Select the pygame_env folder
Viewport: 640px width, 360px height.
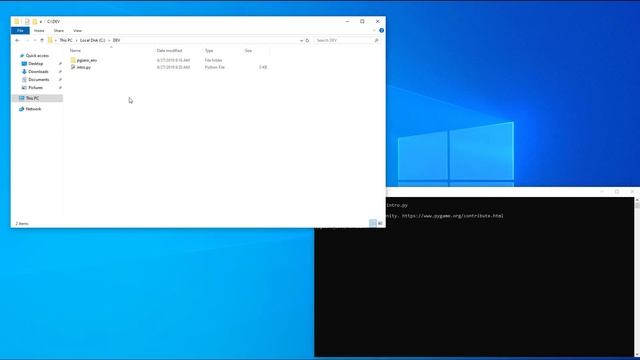click(x=87, y=60)
